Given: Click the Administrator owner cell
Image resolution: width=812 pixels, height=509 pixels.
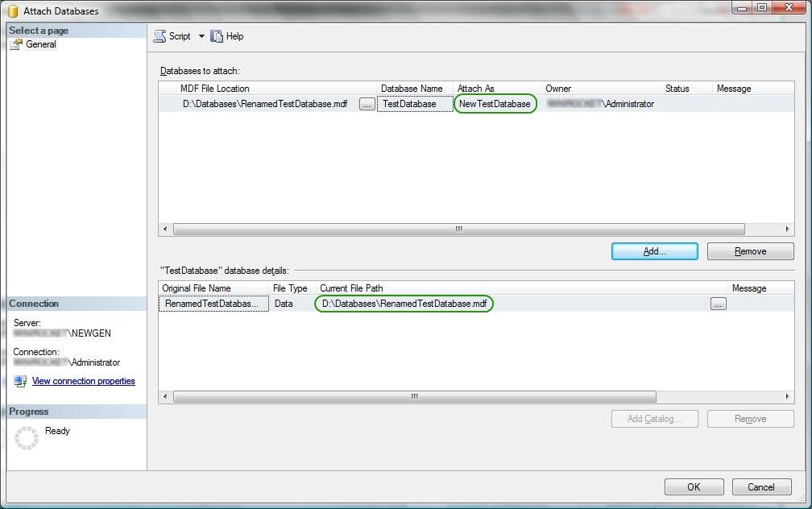Looking at the screenshot, I should [601, 104].
